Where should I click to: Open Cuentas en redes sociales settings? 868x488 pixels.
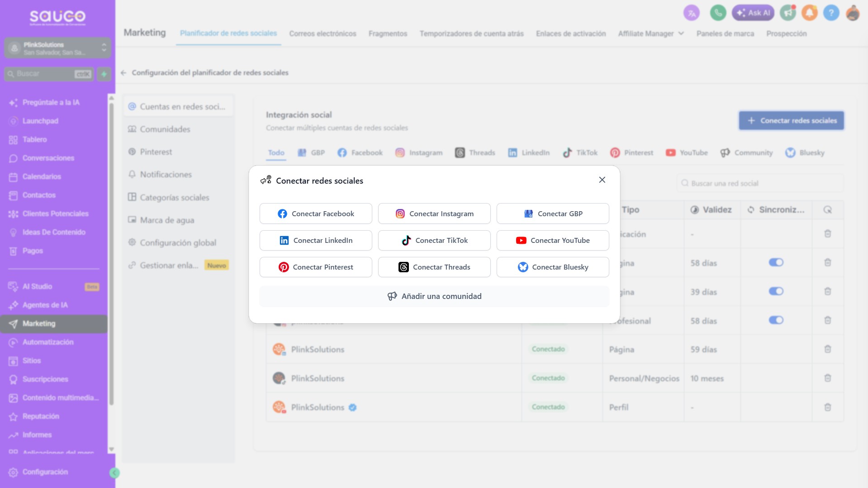[x=178, y=107]
